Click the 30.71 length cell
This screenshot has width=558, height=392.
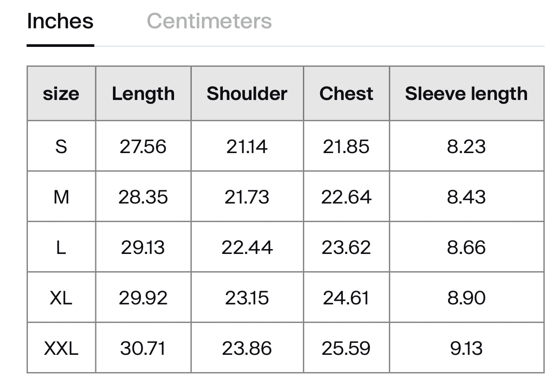click(143, 348)
